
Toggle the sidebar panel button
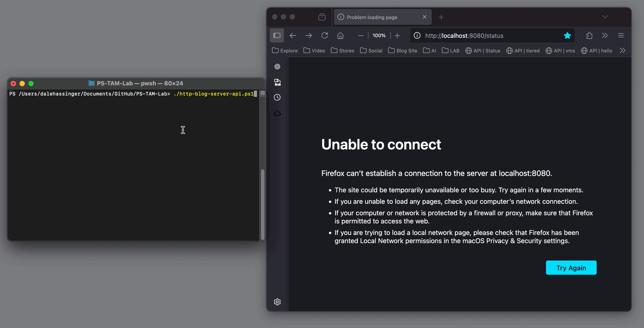[x=277, y=35]
